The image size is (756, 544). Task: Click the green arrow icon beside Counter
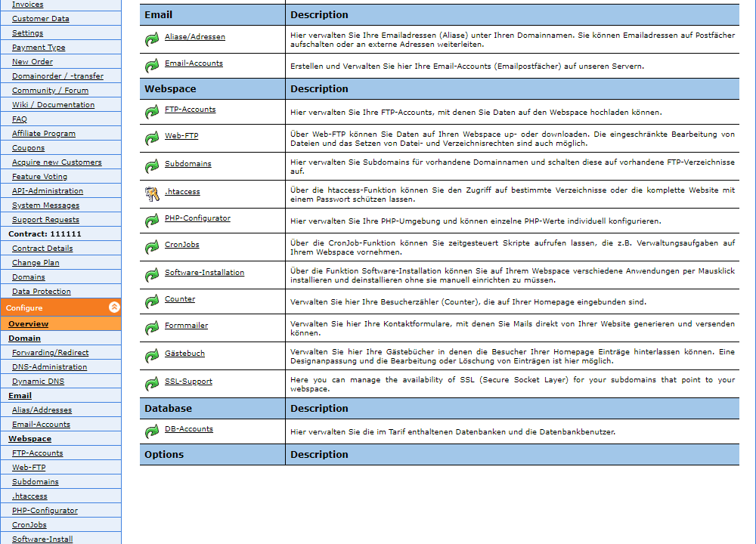coord(152,301)
